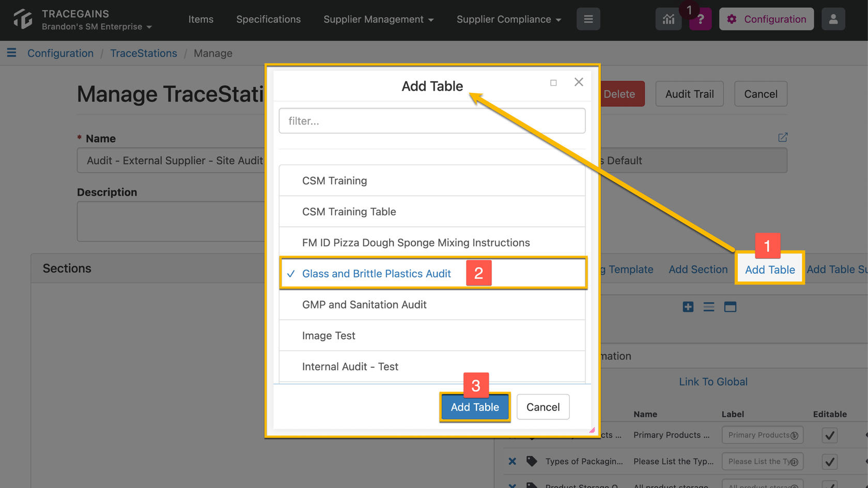Open the user profile icon
Viewport: 868px width, 488px height.
pyautogui.click(x=833, y=19)
